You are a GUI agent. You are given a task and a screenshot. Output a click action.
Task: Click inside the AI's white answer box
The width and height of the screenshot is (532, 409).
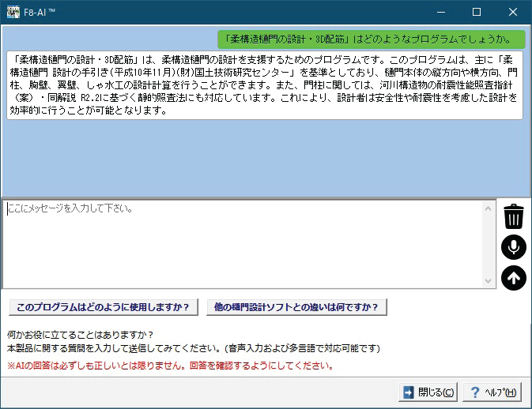tap(265, 85)
